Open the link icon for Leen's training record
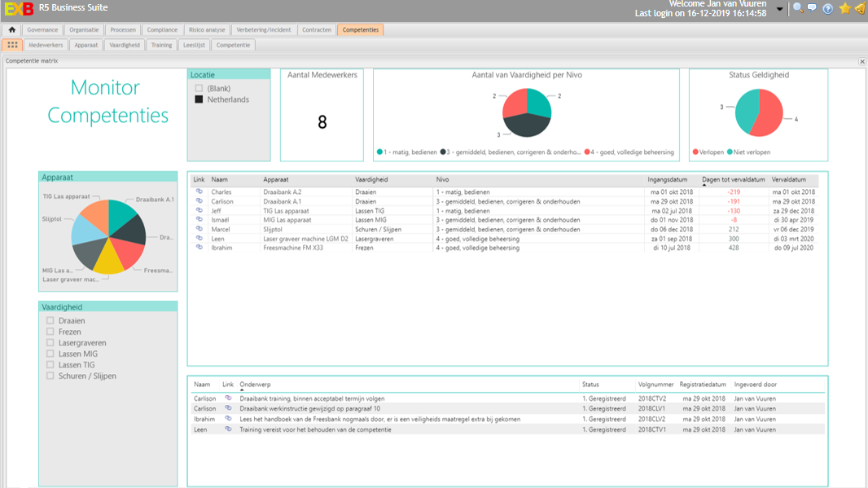This screenshot has width=868, height=488. point(228,429)
